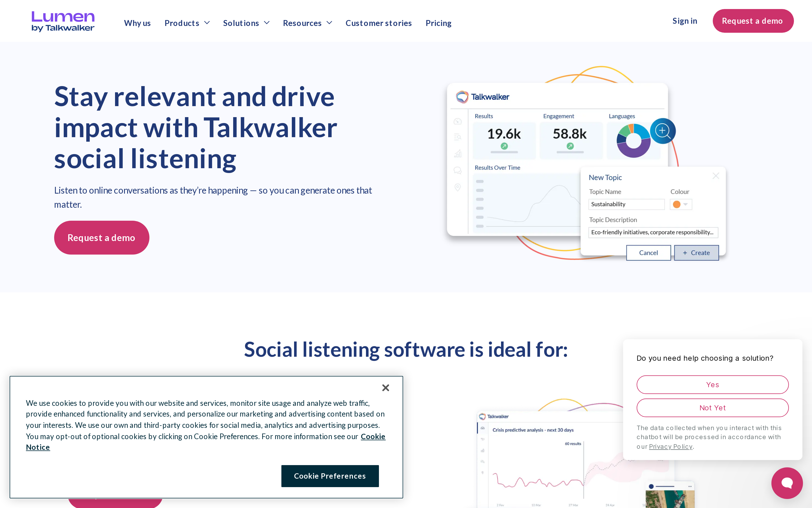812x508 pixels.
Task: Click the magnifier zoom icon on dashboard image
Action: pyautogui.click(x=663, y=131)
